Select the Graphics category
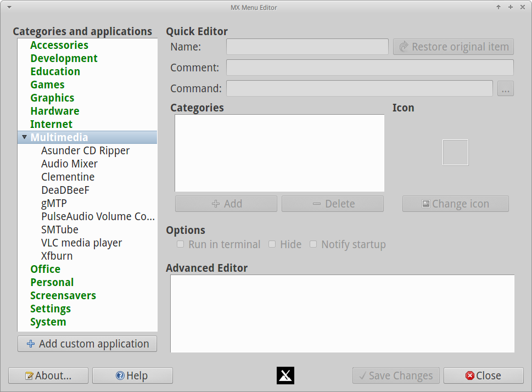Viewport: 532px width, 392px height. tap(52, 98)
